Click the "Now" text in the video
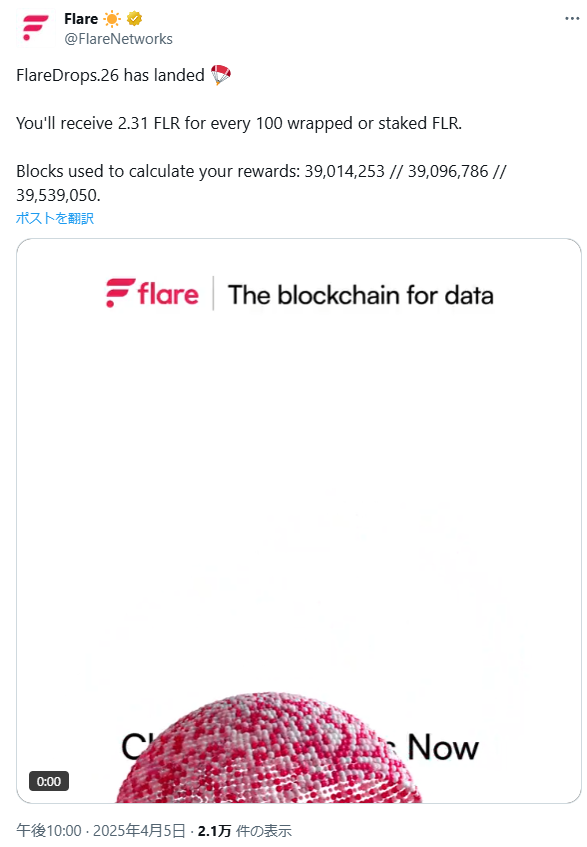This screenshot has height=847, width=587. [x=443, y=747]
